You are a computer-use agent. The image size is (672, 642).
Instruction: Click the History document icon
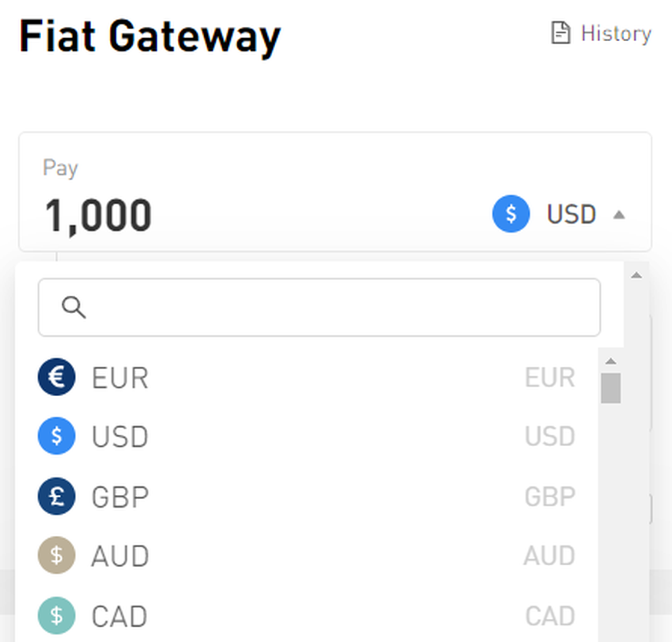tap(560, 33)
